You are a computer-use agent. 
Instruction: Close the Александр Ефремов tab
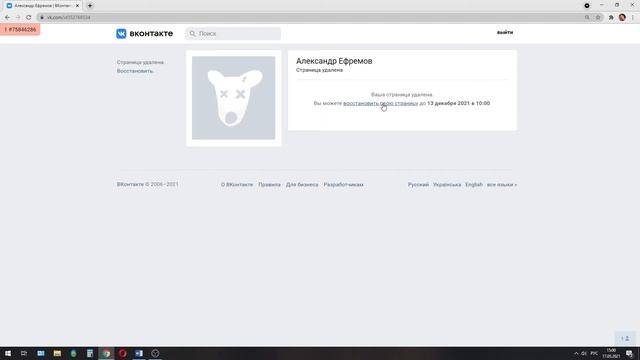click(x=77, y=6)
